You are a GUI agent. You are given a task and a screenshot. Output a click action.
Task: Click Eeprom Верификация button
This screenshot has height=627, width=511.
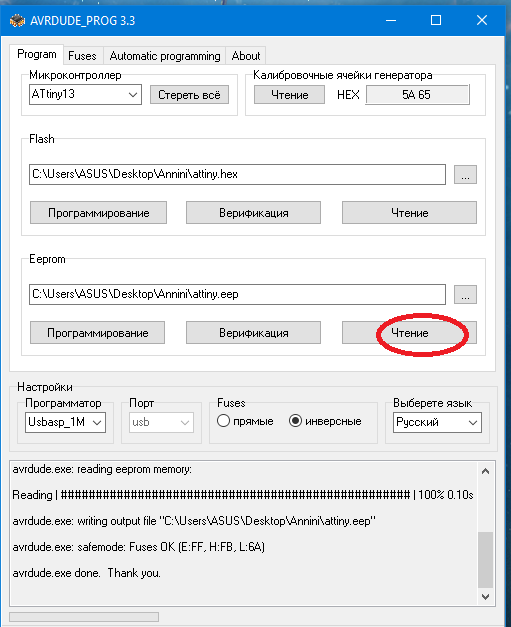[254, 333]
